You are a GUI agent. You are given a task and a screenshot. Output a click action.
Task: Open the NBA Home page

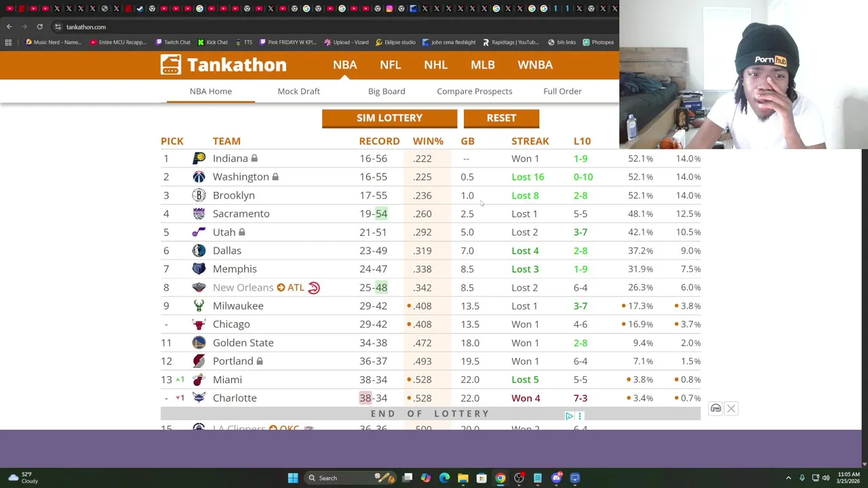tap(211, 91)
